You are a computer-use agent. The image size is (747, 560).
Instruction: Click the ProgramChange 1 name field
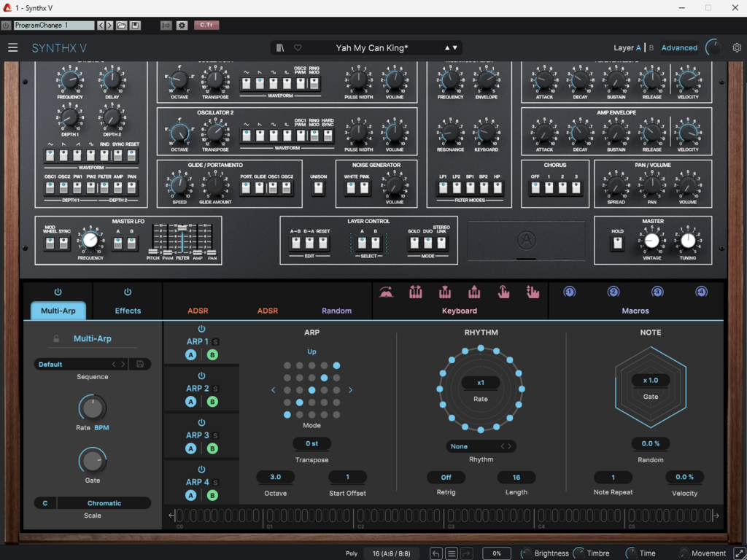pos(54,26)
